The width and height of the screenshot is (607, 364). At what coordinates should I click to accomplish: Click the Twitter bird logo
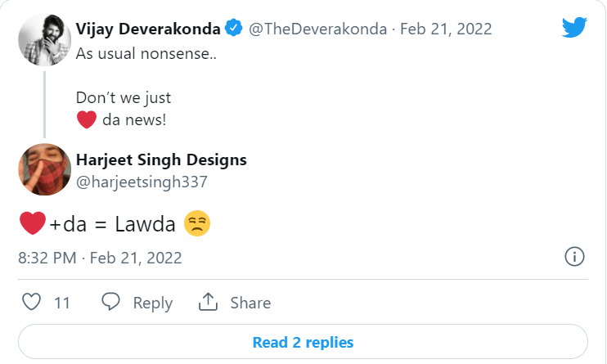(x=575, y=29)
